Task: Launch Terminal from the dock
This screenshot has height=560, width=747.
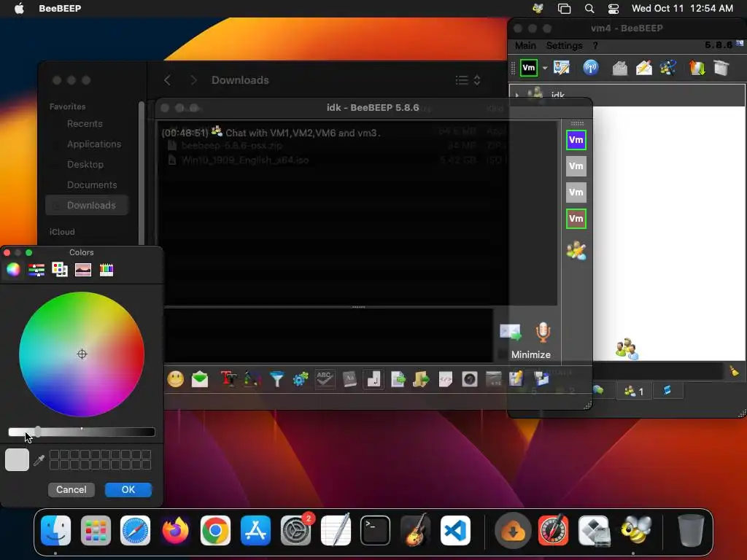Action: click(x=375, y=530)
